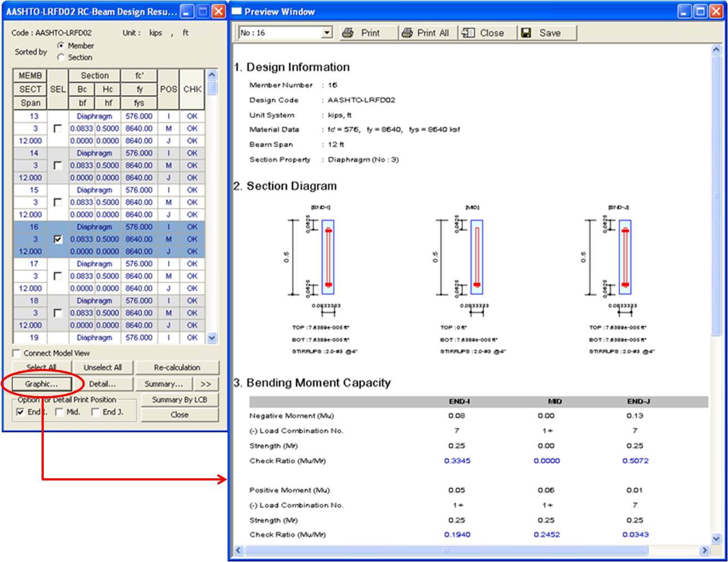The height and width of the screenshot is (562, 728).
Task: Click the END-J section diagram
Action: [x=625, y=257]
